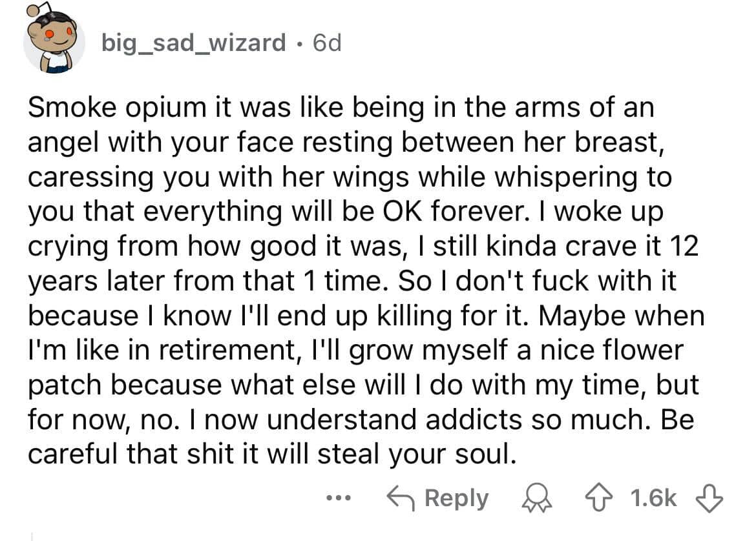Collapse the thread using the vertical line

(x=32, y=535)
